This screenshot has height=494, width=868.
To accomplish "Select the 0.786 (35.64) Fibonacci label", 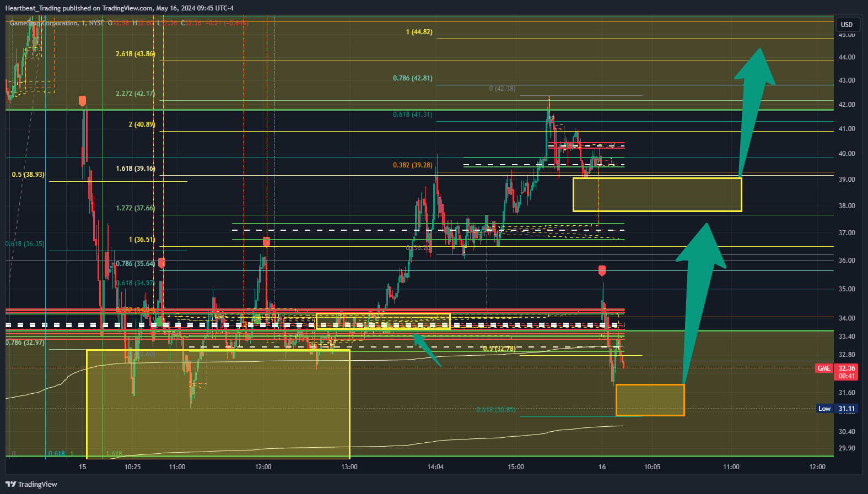I will point(136,264).
